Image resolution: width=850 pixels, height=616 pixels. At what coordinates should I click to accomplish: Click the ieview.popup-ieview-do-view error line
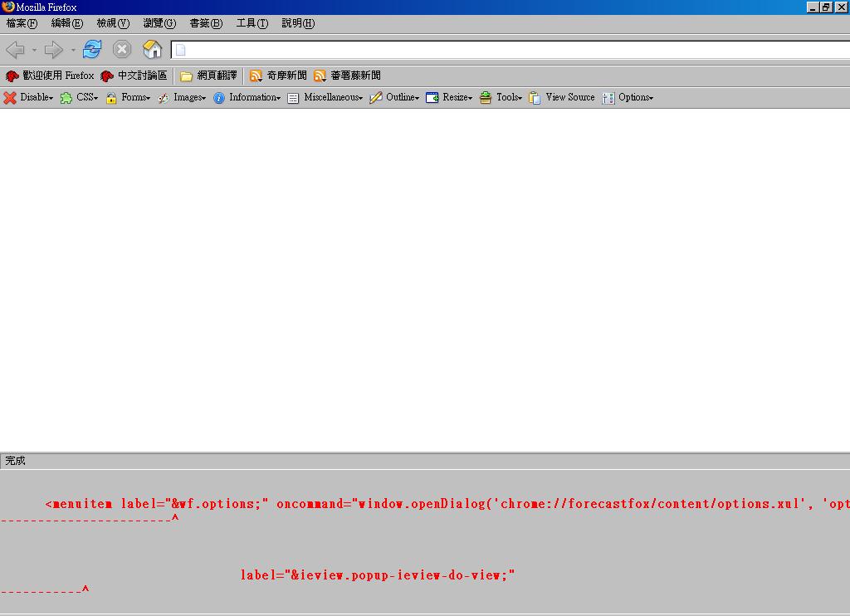pos(378,575)
